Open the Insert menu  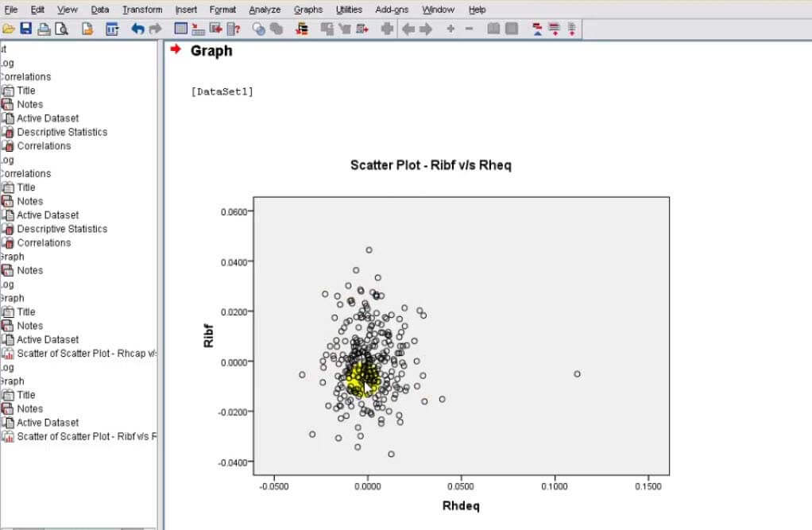point(186,10)
